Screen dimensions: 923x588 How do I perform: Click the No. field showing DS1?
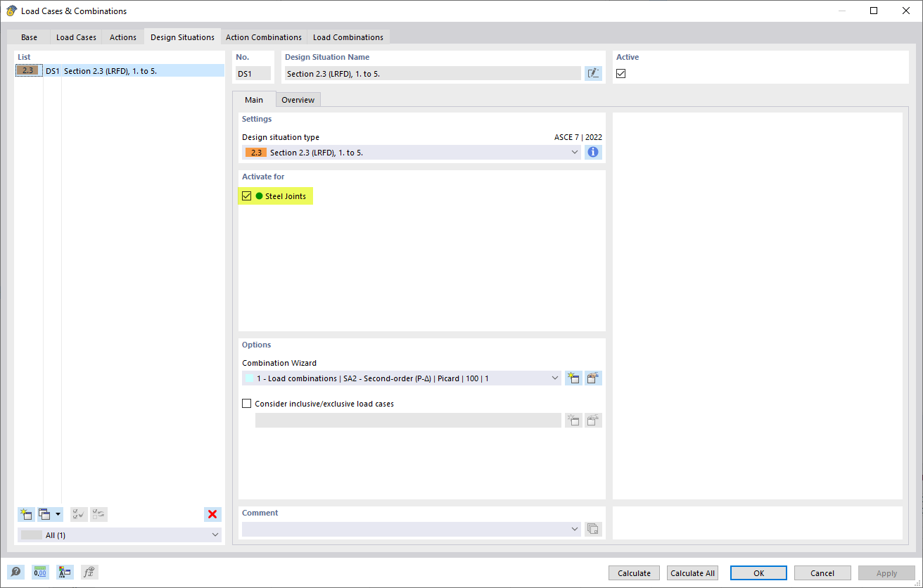point(253,73)
